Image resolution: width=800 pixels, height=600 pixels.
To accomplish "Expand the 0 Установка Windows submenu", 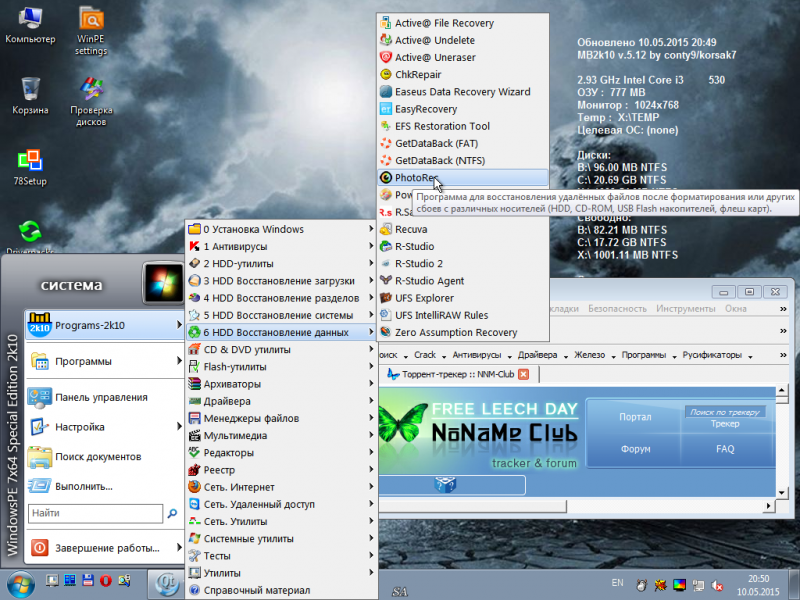I will click(282, 229).
